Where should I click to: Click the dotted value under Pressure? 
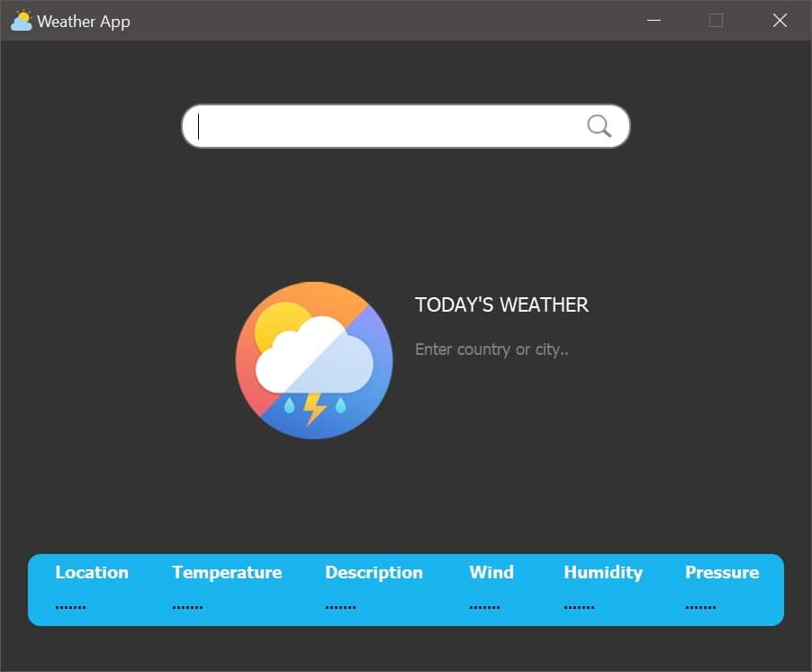[x=700, y=607]
